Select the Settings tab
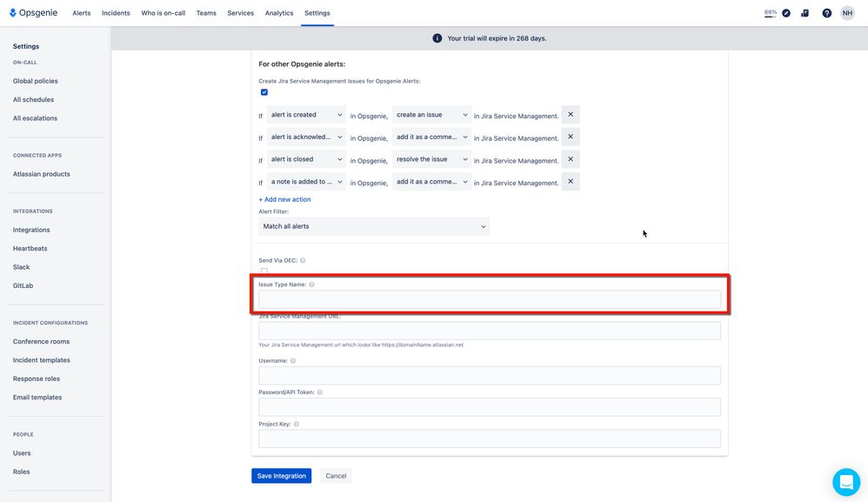The image size is (868, 502). [x=317, y=13]
